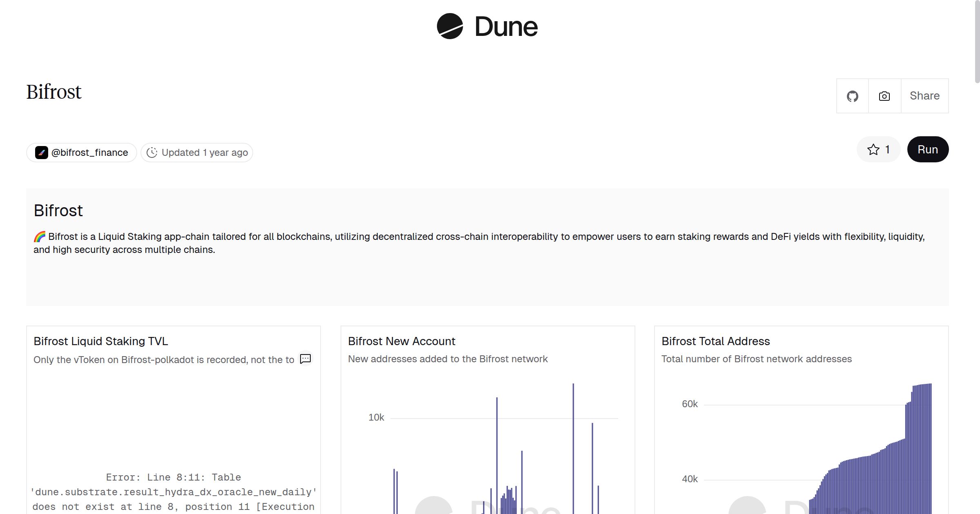The height and width of the screenshot is (514, 980).
Task: Open the Bifrost Liquid Staking TVL title
Action: click(x=101, y=341)
